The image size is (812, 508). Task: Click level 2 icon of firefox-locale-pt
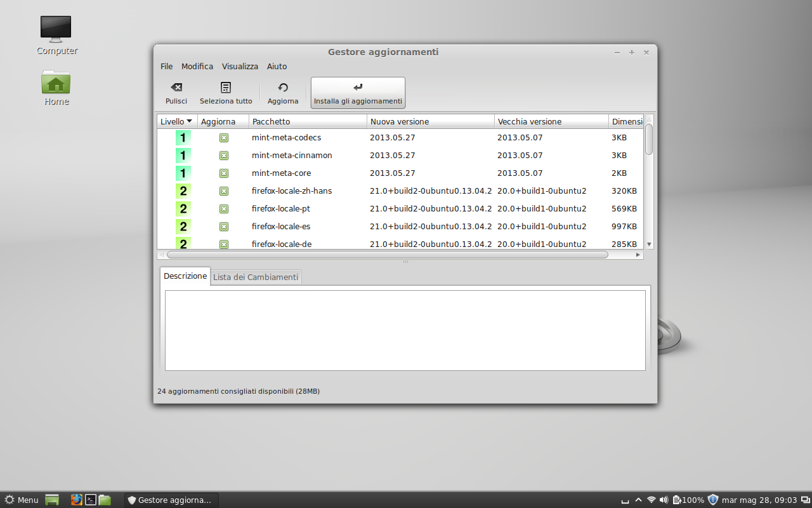(x=183, y=209)
